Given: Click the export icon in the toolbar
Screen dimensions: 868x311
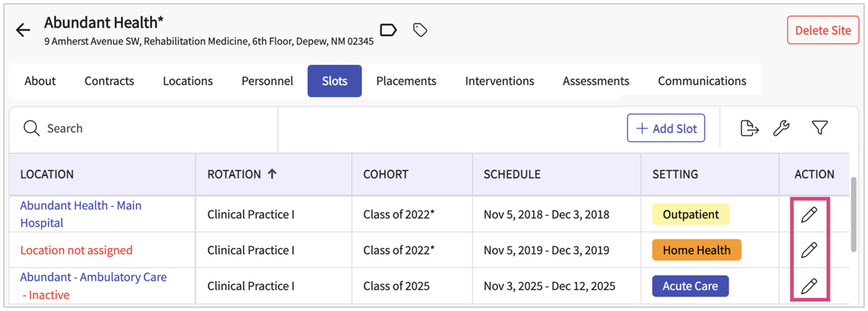Looking at the screenshot, I should click(749, 128).
